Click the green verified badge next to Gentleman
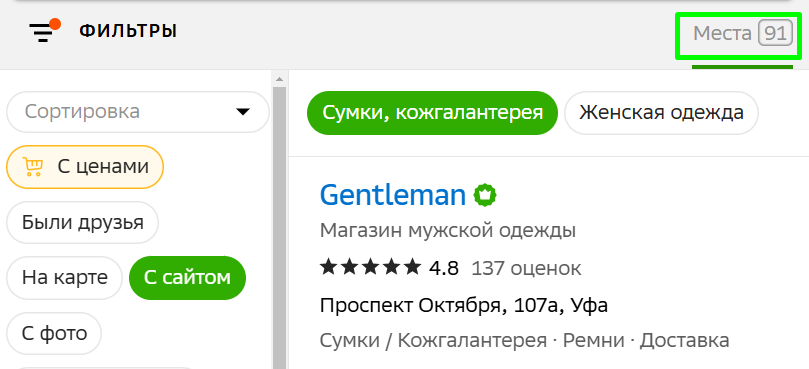The width and height of the screenshot is (809, 369). click(485, 195)
